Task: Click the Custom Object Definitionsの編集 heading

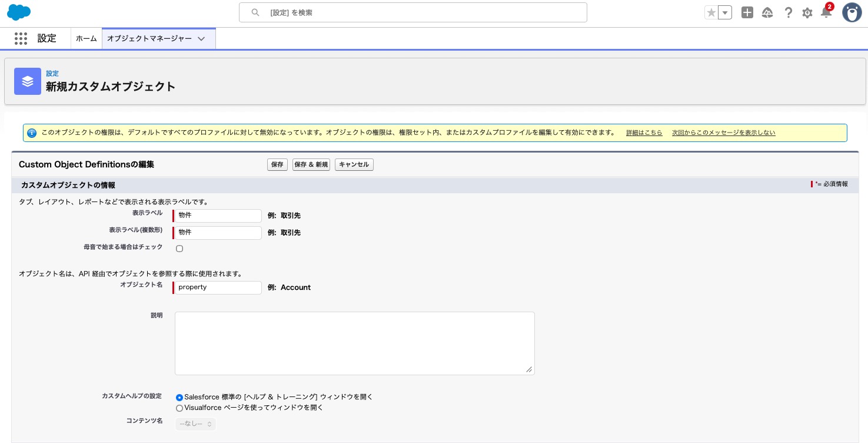Action: click(87, 165)
